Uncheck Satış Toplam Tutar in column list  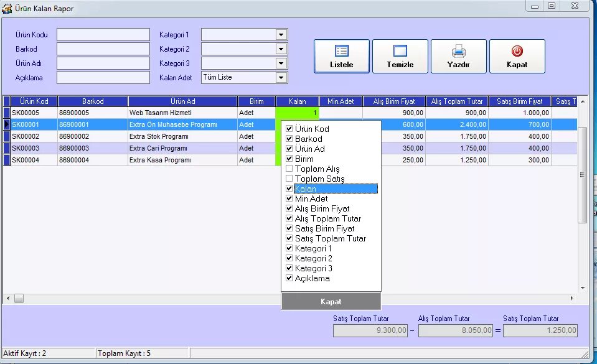coord(289,238)
